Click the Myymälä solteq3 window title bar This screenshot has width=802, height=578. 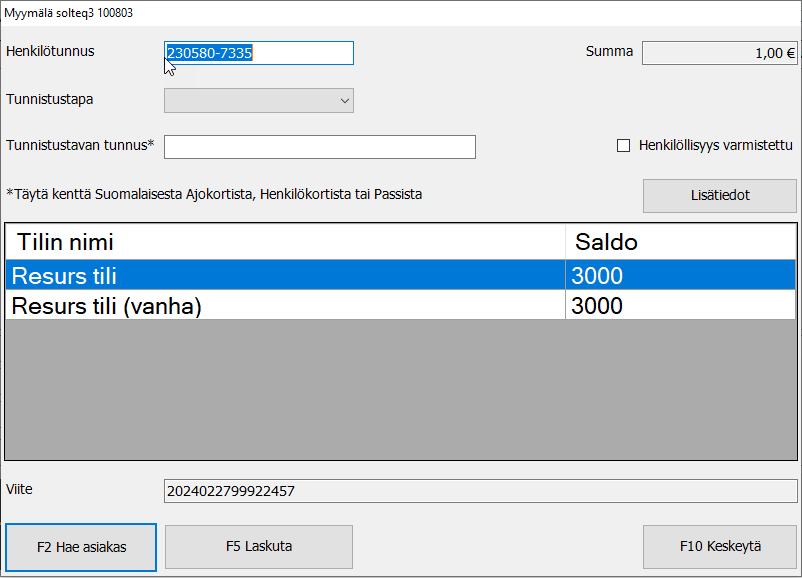(400, 13)
